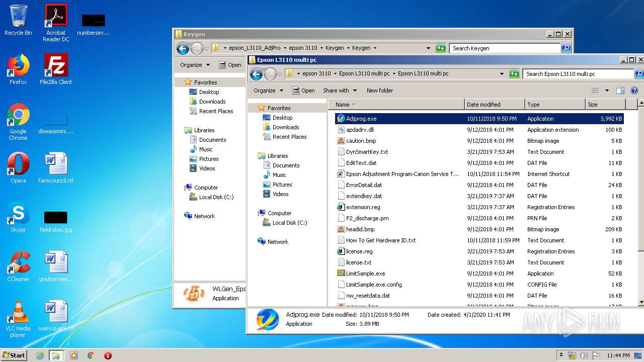The height and width of the screenshot is (362, 644).
Task: Select LimitSample.exe file
Action: tap(479, 274)
